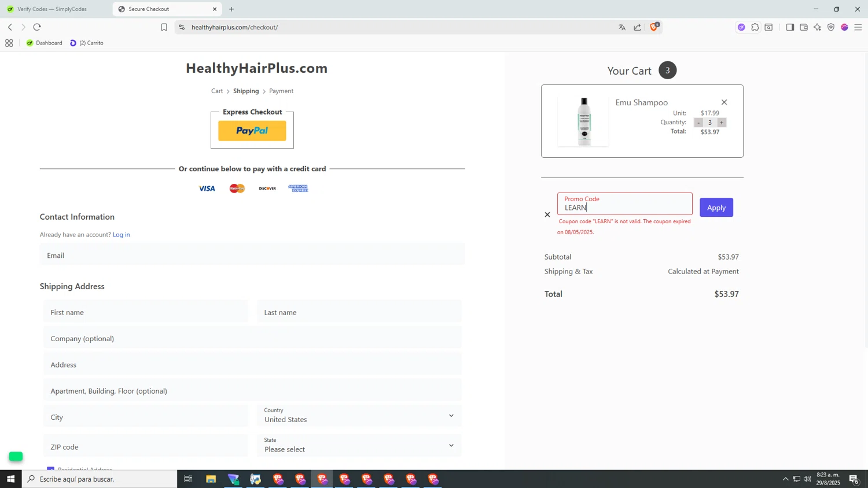
Task: Open the Dashboard bookmark
Action: coord(45,43)
